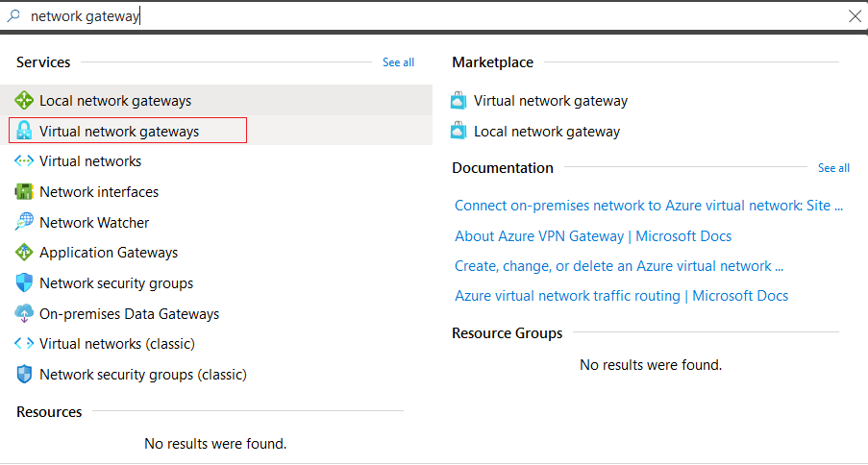This screenshot has height=465, width=868.
Task: Launch the Network Watcher globe icon
Action: [x=24, y=221]
